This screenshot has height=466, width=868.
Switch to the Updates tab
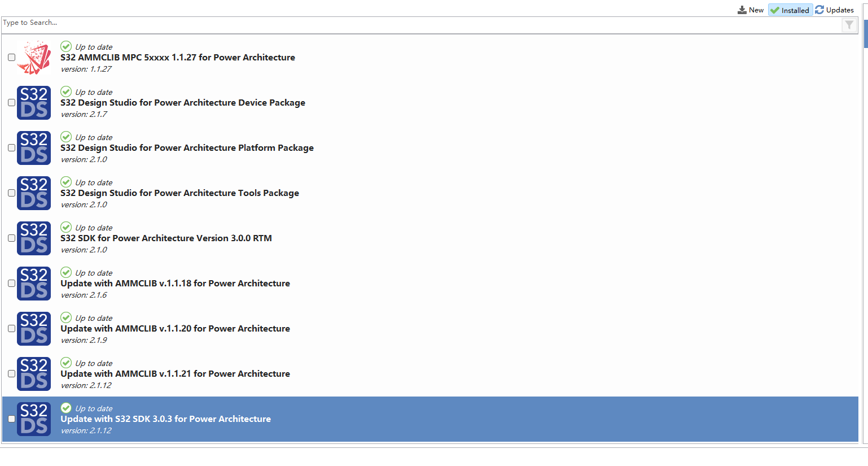click(835, 10)
